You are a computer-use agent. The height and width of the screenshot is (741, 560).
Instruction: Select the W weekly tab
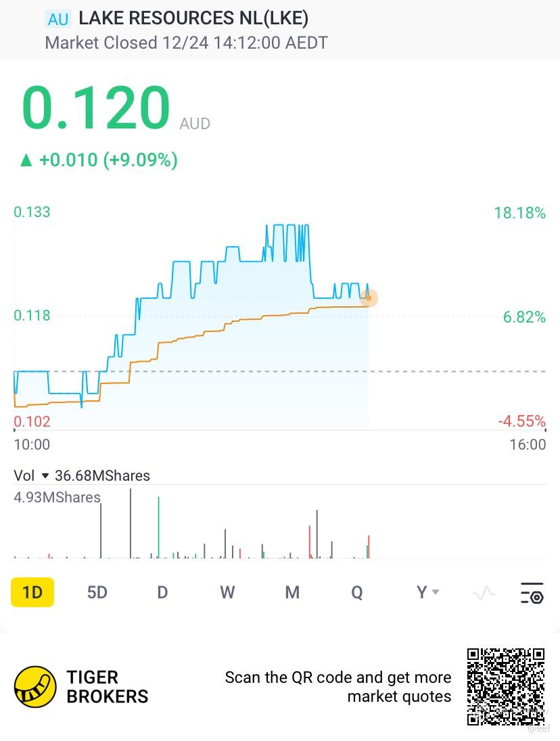(x=227, y=593)
